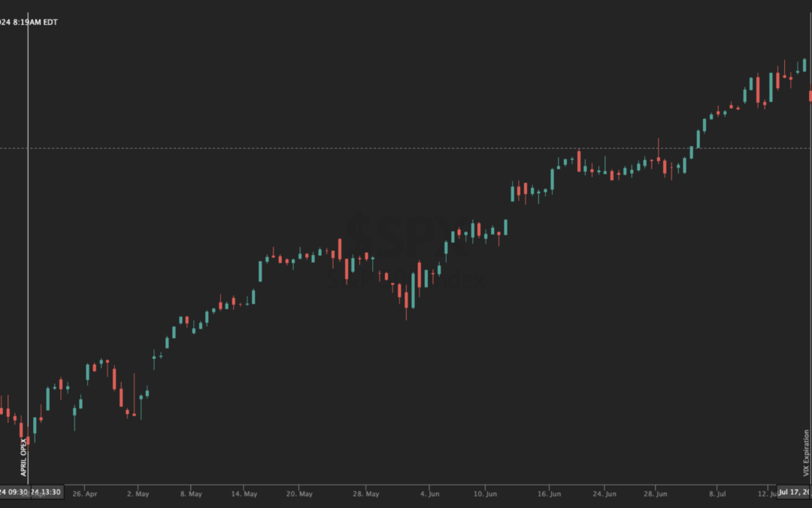Select the 16. Jun axis label

550,494
